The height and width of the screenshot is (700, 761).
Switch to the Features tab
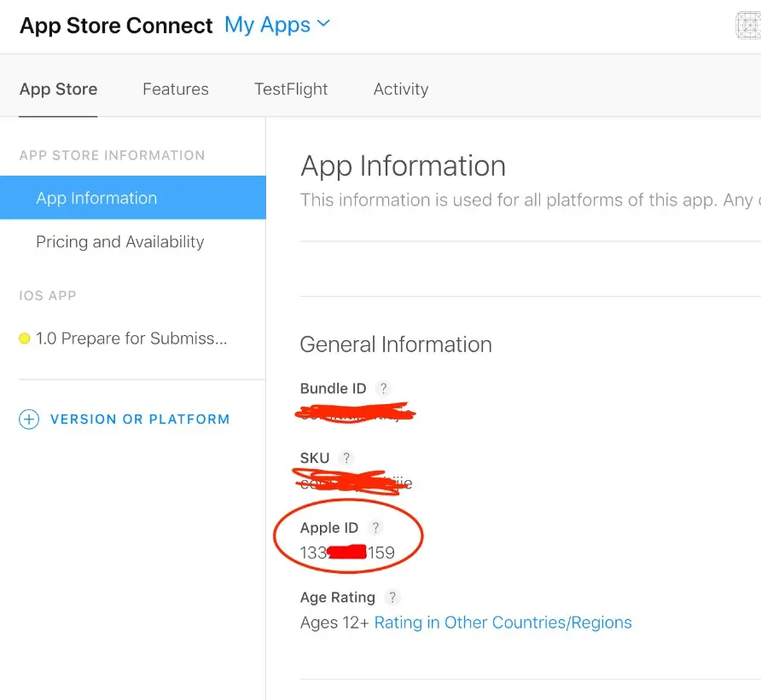176,90
